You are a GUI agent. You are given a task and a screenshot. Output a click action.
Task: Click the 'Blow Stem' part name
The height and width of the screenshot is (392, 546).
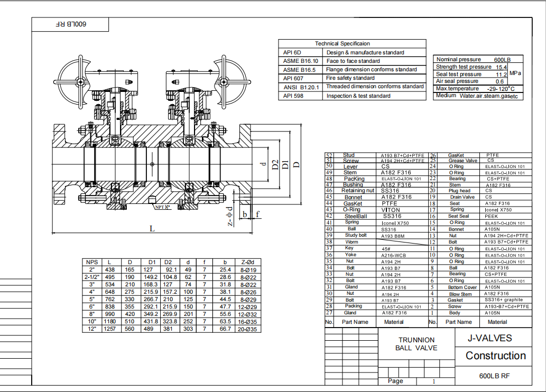click(x=460, y=294)
